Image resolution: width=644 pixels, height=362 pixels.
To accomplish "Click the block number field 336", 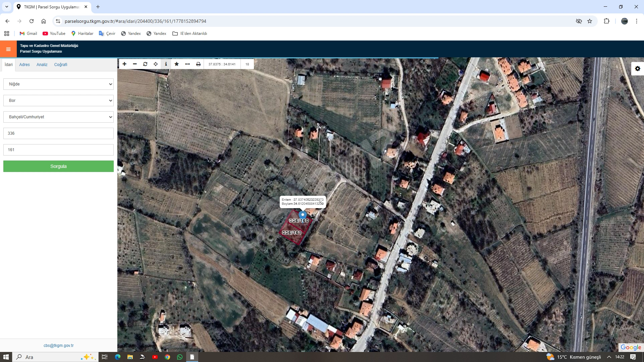I will (x=58, y=133).
